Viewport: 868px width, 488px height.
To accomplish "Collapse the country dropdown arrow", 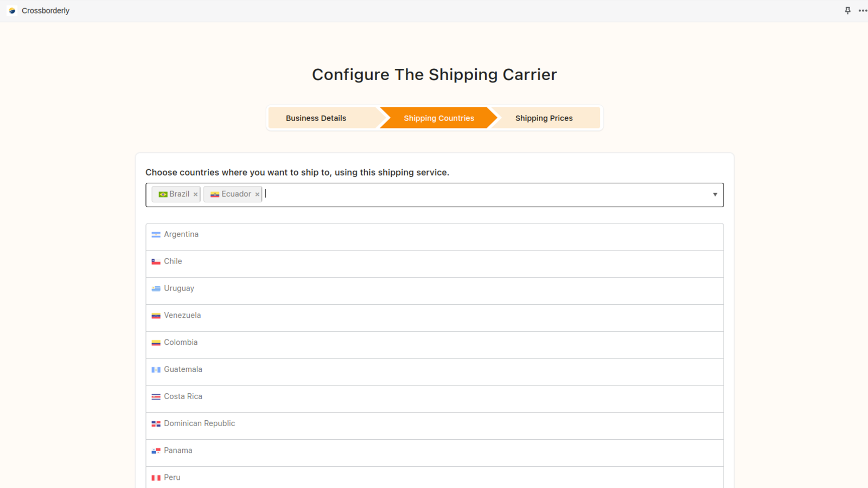I will 715,195.
